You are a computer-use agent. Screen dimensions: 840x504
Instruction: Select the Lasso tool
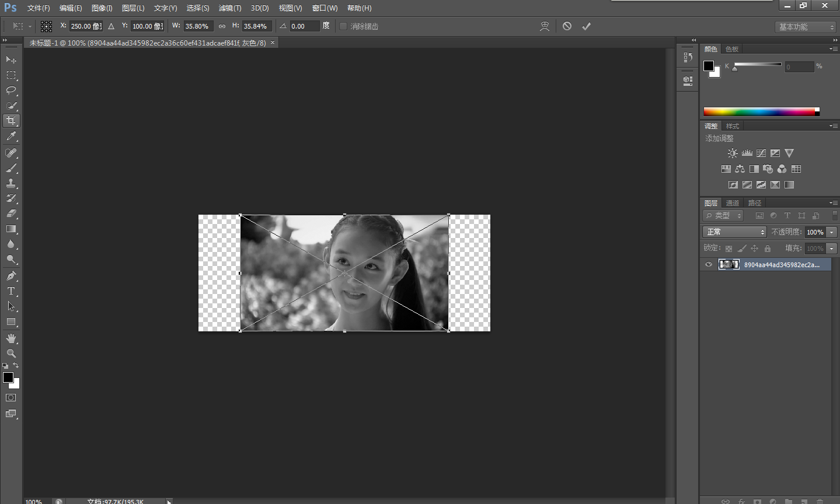[x=11, y=90]
